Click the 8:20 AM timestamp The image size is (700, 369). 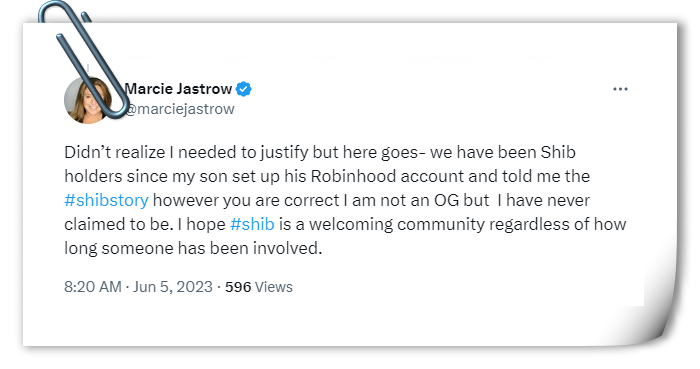[92, 286]
